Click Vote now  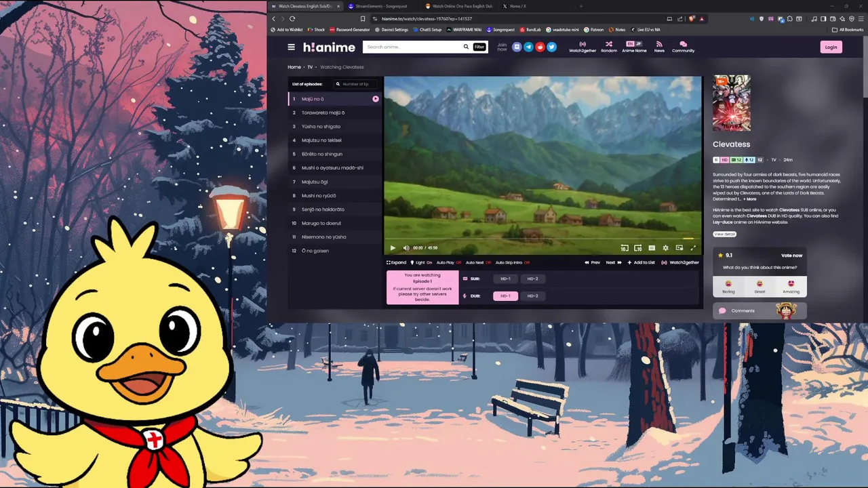coord(791,256)
